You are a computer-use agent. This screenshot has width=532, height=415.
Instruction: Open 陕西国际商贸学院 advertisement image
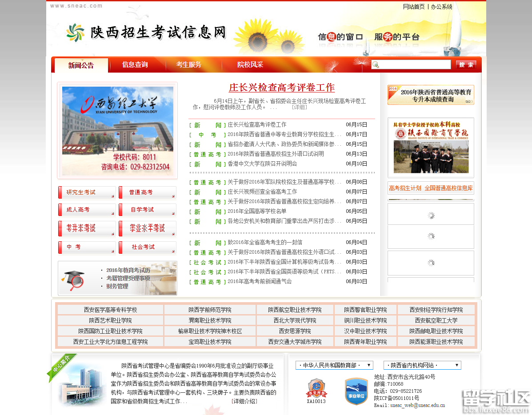[x=431, y=147]
